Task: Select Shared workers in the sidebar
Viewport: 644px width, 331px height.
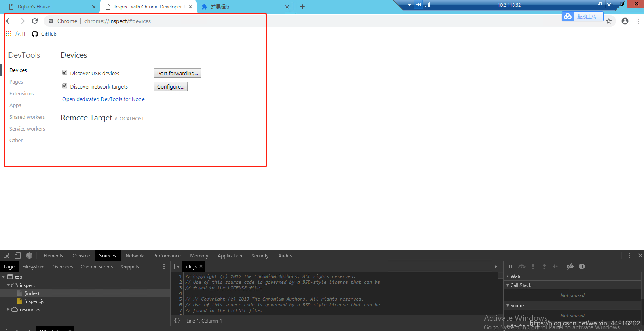Action: tap(27, 117)
